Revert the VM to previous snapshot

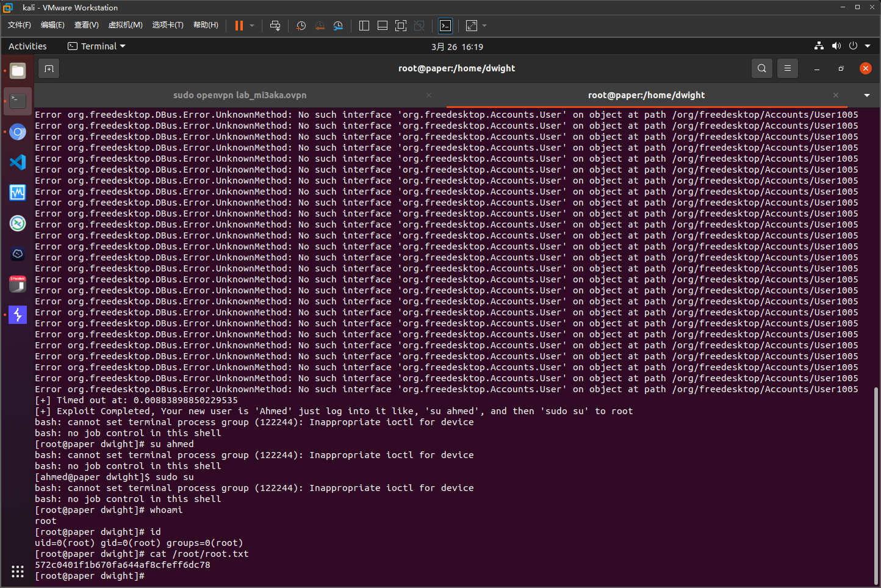(x=320, y=26)
